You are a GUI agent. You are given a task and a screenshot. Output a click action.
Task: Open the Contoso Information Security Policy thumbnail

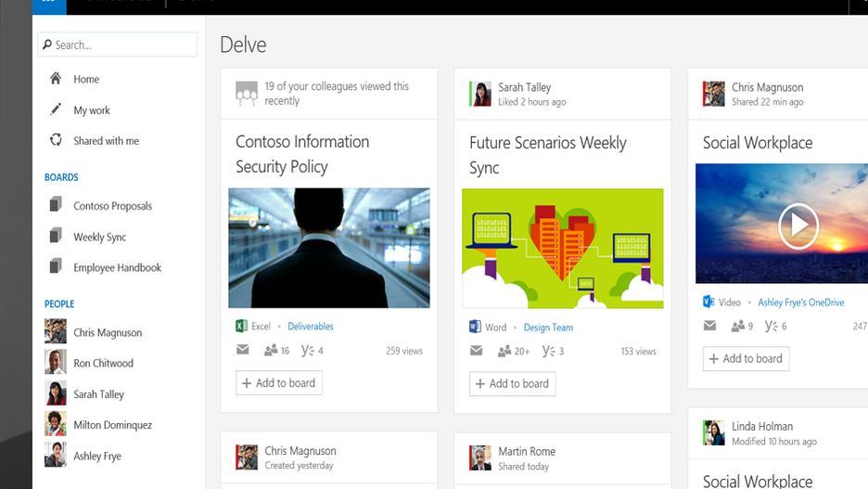click(329, 248)
